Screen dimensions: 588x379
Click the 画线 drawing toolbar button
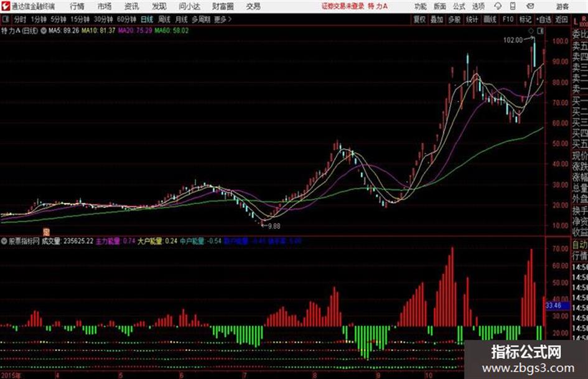click(490, 19)
